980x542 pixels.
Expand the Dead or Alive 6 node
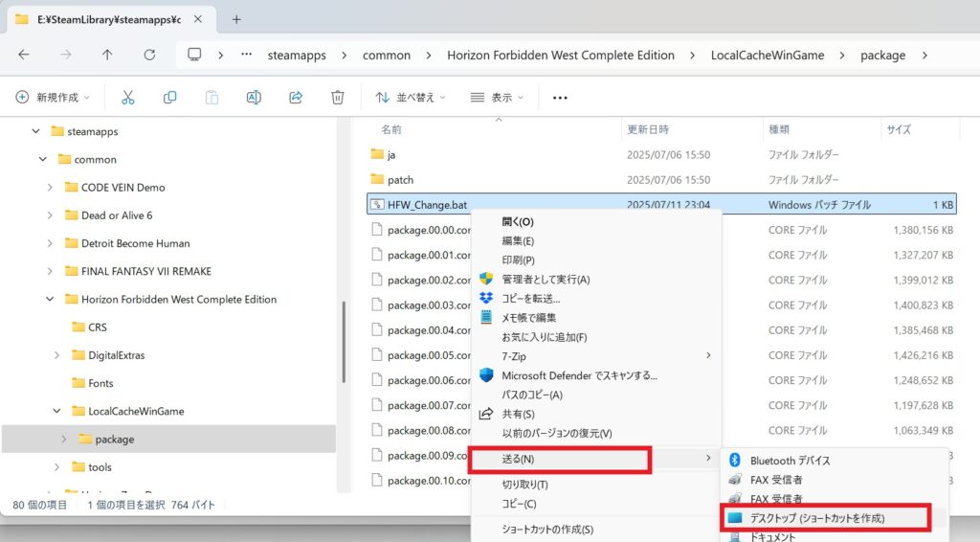pos(50,215)
